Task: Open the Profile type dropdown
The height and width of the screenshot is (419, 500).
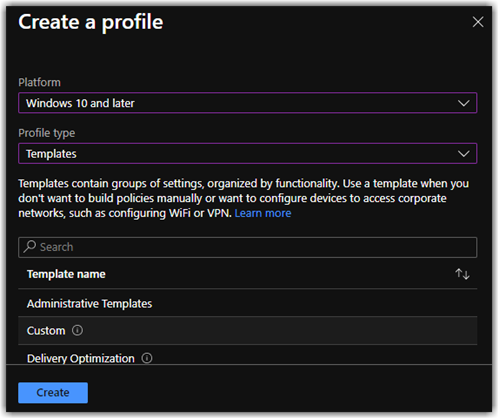Action: [x=248, y=154]
